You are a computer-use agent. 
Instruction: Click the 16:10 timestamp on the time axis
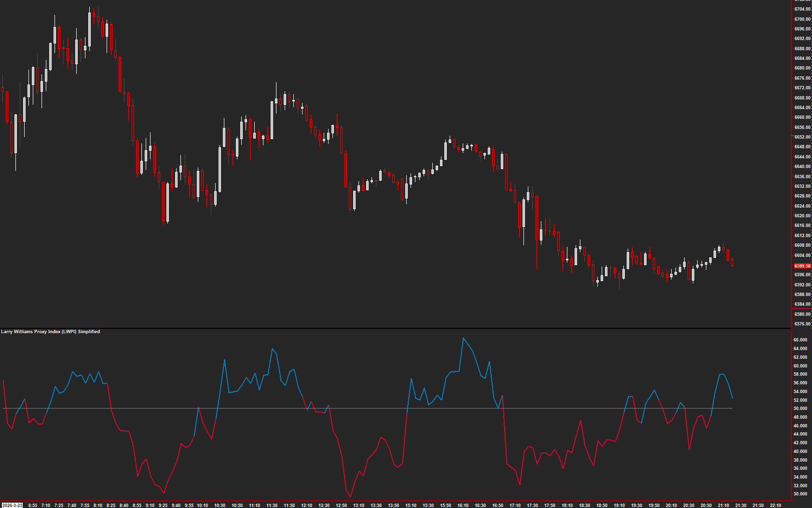tap(464, 506)
